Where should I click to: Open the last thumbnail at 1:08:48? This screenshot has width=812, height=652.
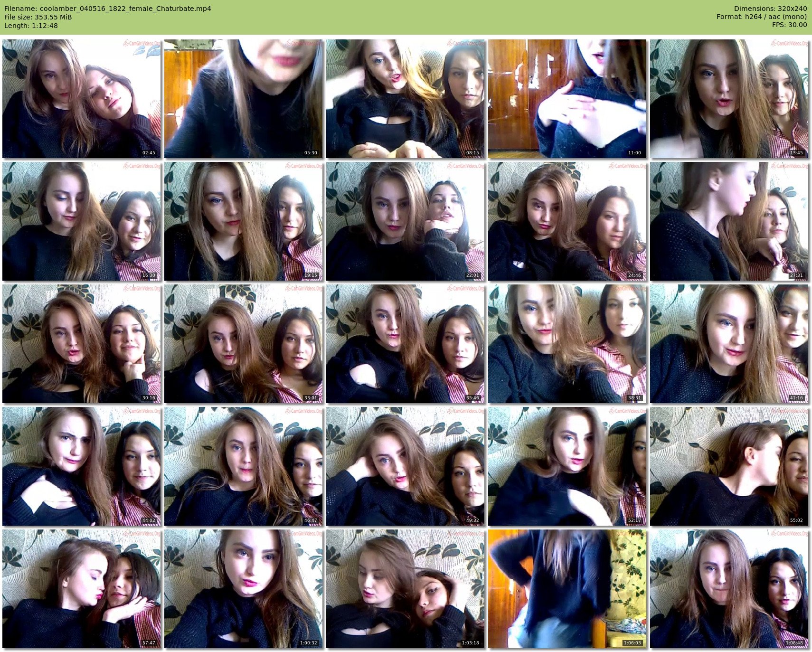[729, 589]
